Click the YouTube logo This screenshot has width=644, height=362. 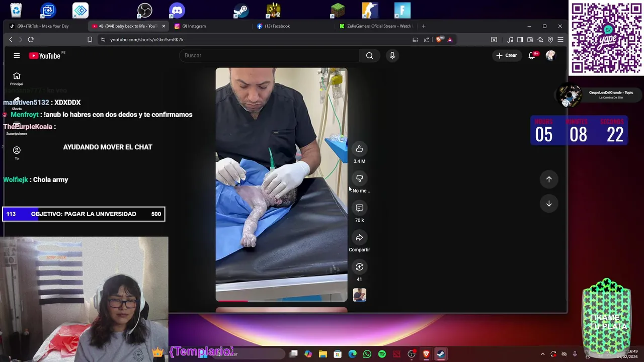tap(45, 56)
